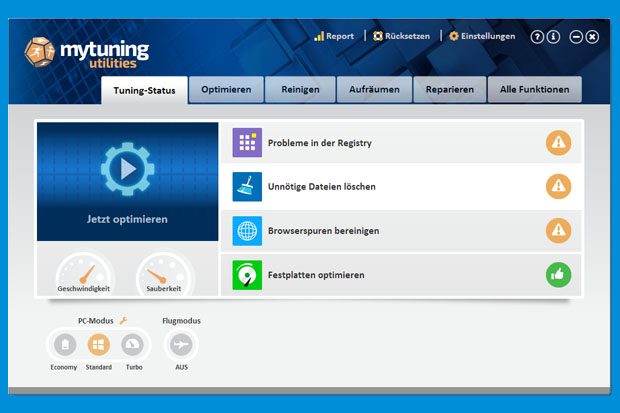Click warning badge for Unnötige Dateien

pyautogui.click(x=558, y=186)
